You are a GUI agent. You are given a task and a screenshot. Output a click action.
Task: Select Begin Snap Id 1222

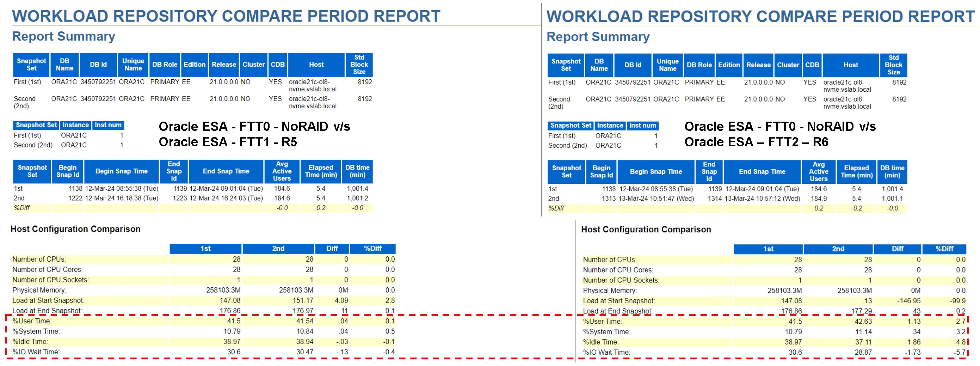(x=75, y=198)
